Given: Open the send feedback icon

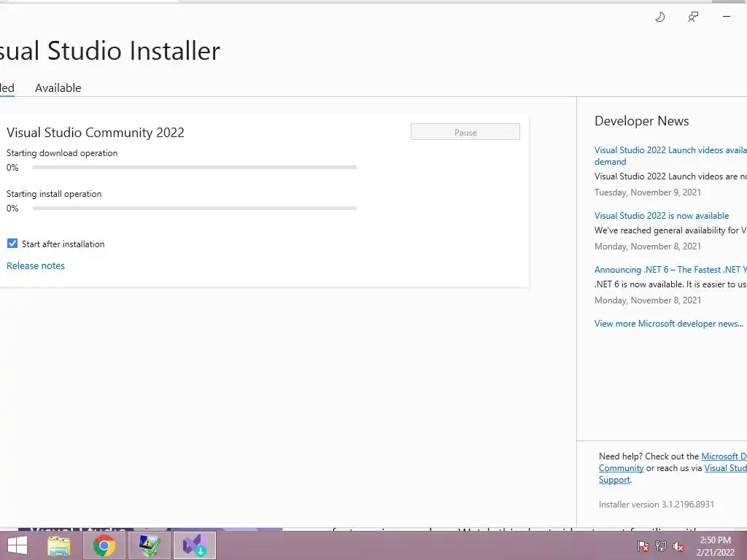Looking at the screenshot, I should [693, 17].
